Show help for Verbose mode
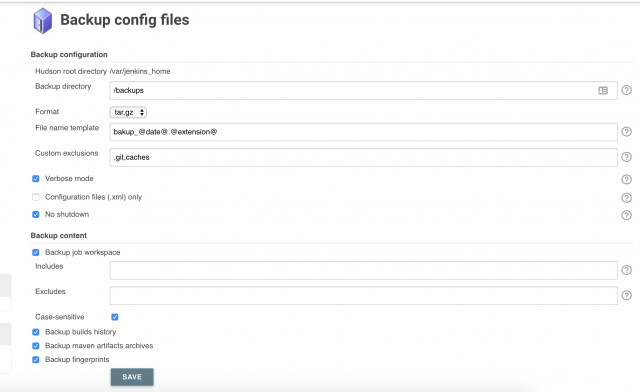The image size is (640, 392). pyautogui.click(x=626, y=179)
